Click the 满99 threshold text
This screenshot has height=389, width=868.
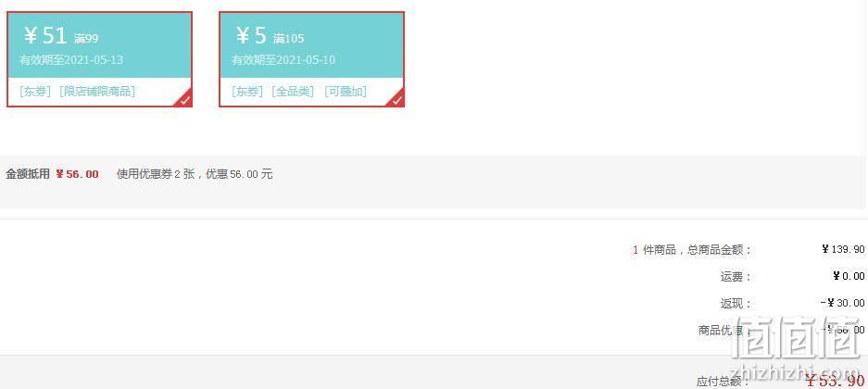86,39
